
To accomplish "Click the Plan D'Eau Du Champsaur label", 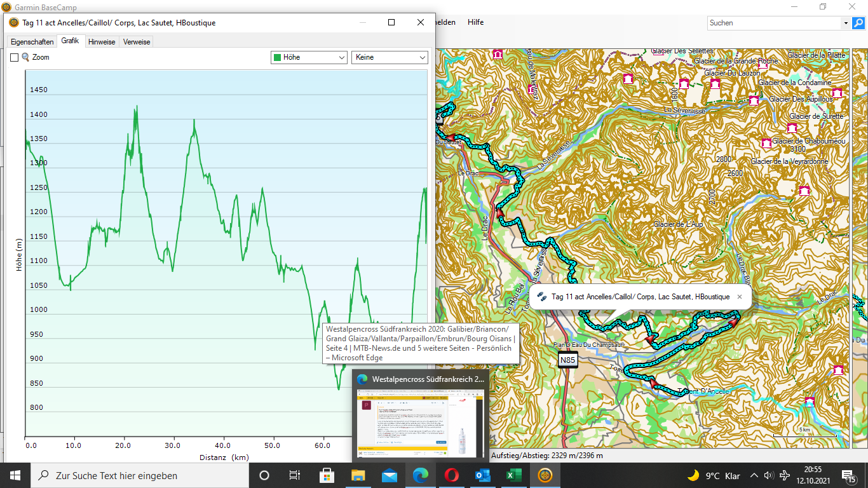I will coord(588,344).
